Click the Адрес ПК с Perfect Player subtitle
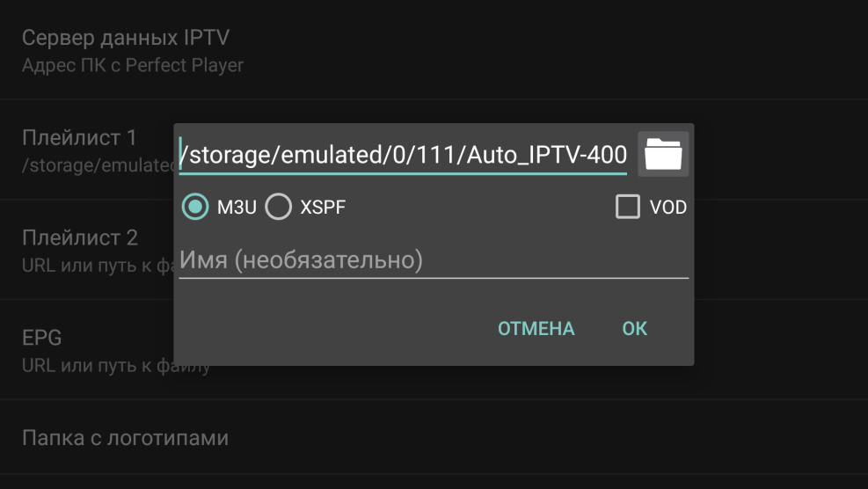 point(133,66)
